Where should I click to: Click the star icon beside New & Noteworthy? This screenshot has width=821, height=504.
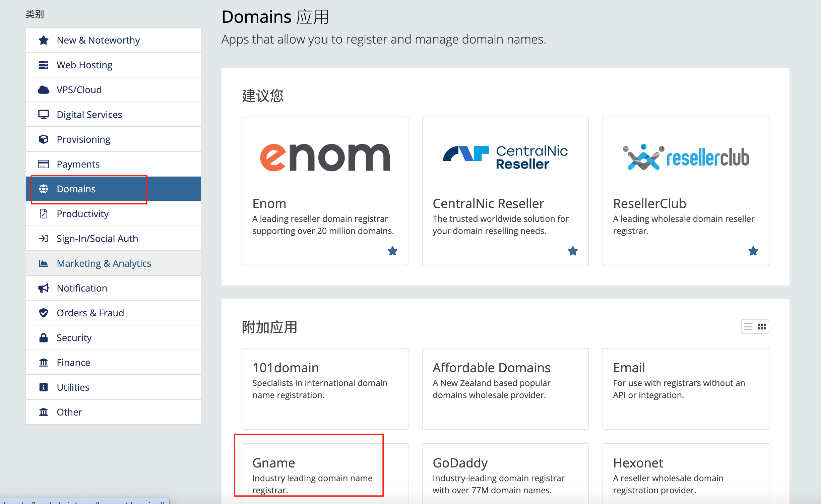pyautogui.click(x=44, y=40)
